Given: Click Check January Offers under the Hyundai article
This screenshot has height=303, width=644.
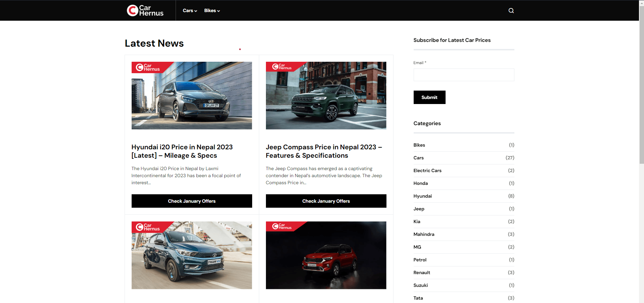Looking at the screenshot, I should click(191, 201).
